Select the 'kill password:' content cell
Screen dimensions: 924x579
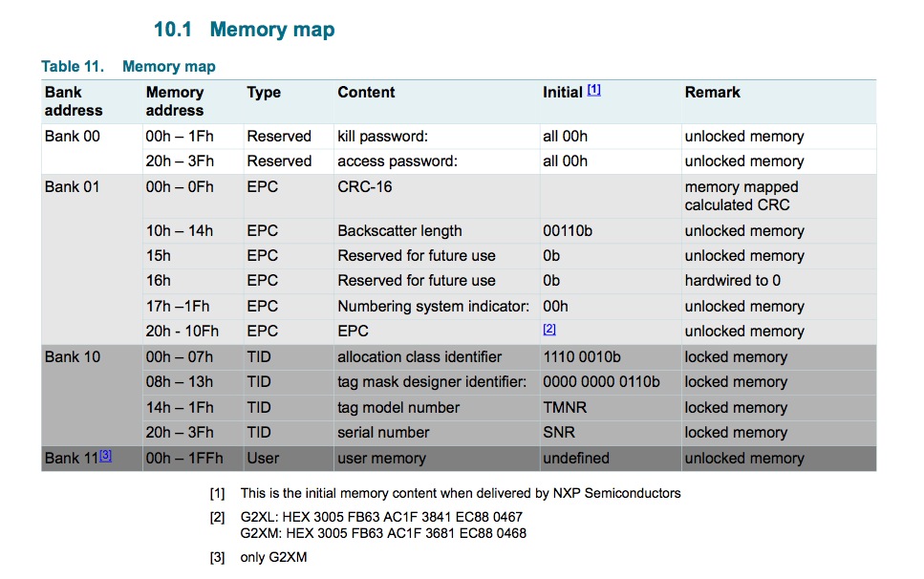tap(381, 137)
